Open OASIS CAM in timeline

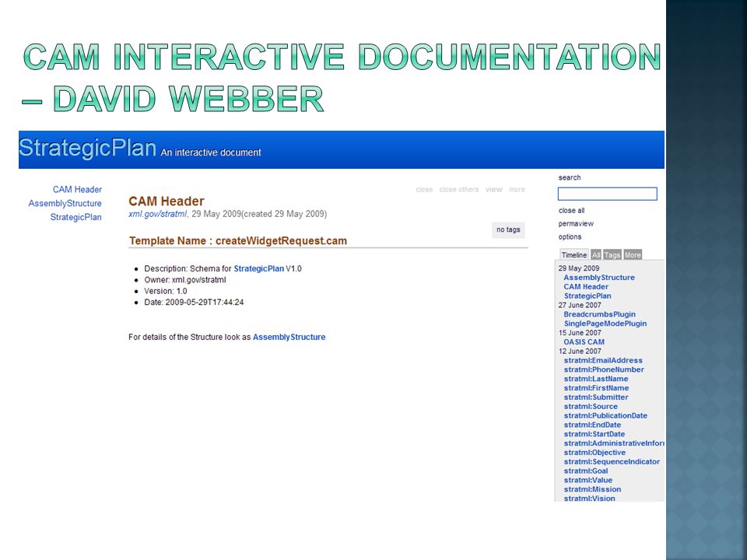point(584,342)
